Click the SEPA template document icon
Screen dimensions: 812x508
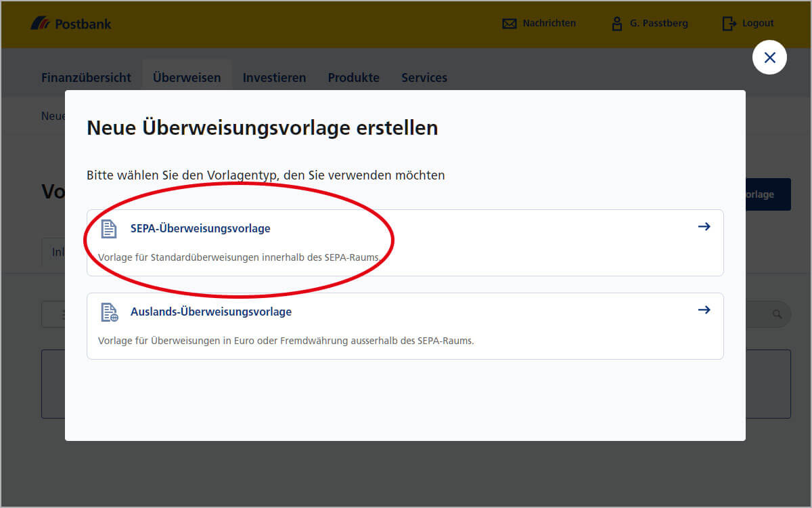pos(108,229)
